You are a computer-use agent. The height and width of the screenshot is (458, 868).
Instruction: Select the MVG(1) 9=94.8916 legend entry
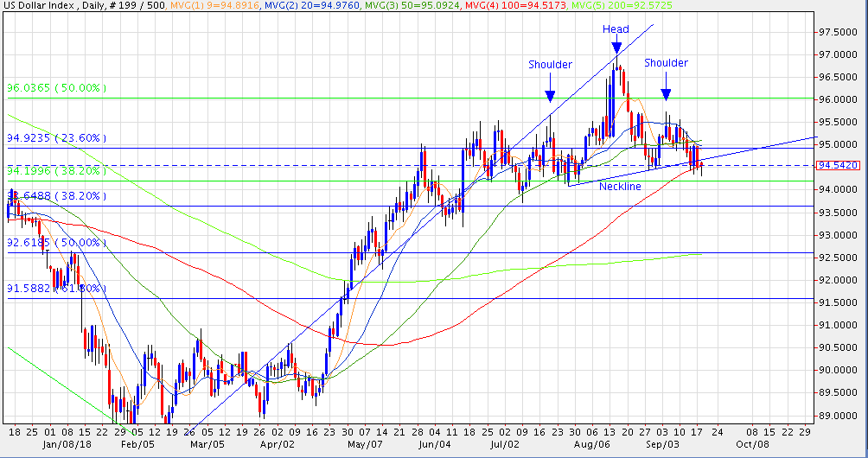tap(215, 5)
